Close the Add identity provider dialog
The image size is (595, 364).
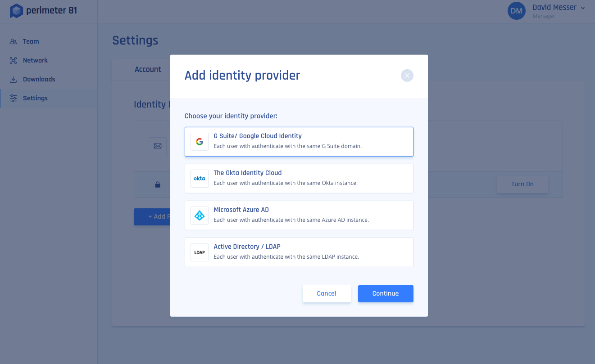pyautogui.click(x=407, y=76)
